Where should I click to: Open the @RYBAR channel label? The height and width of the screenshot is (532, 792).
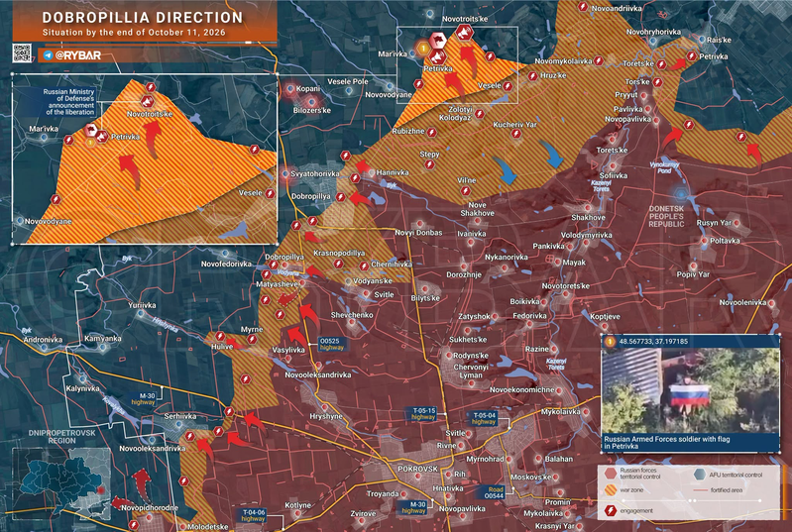(77, 55)
